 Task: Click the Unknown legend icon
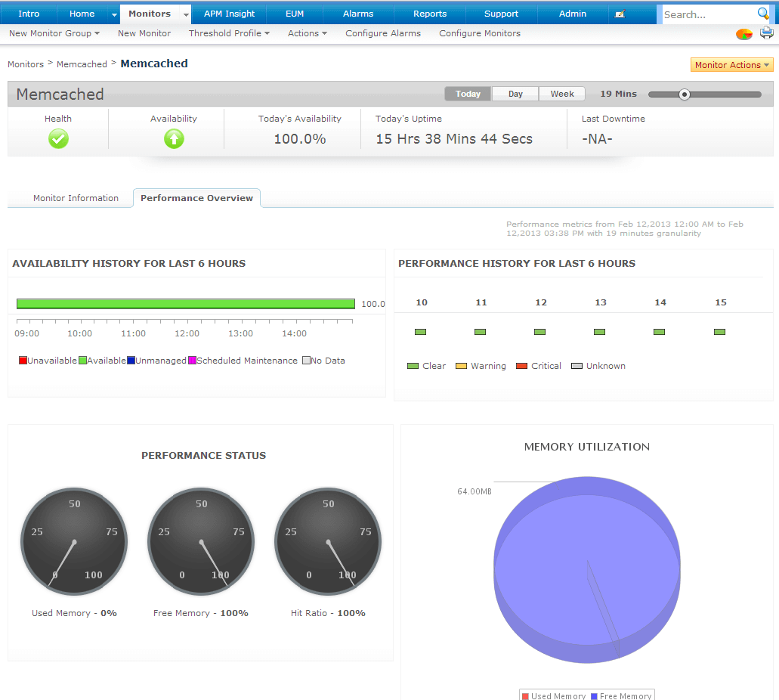pyautogui.click(x=577, y=366)
